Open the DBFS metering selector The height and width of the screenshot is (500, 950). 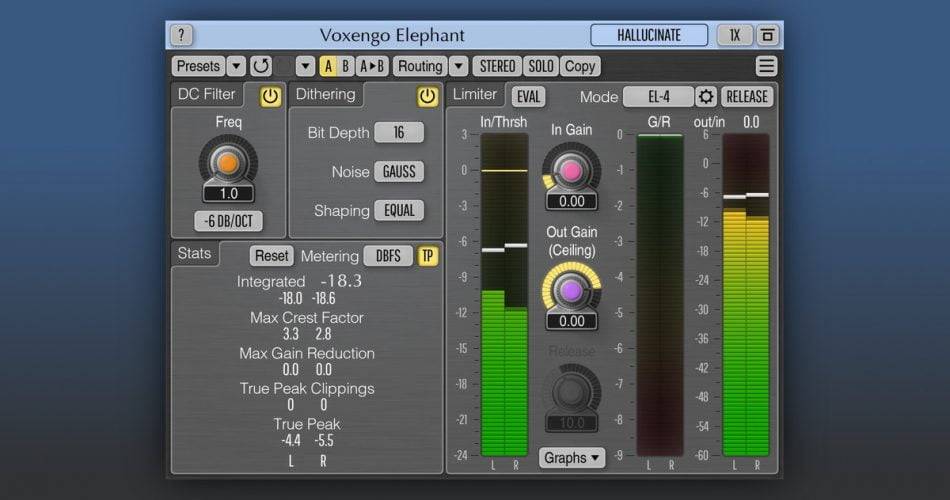tap(388, 256)
